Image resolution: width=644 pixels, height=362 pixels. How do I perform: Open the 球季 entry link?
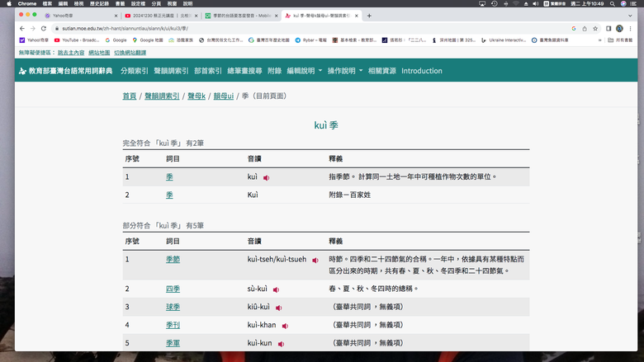click(x=173, y=307)
